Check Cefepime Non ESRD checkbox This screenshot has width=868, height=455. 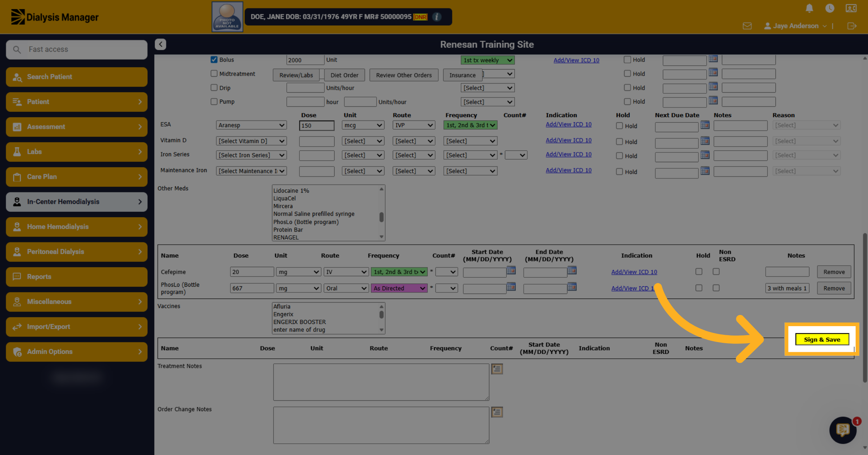(716, 271)
